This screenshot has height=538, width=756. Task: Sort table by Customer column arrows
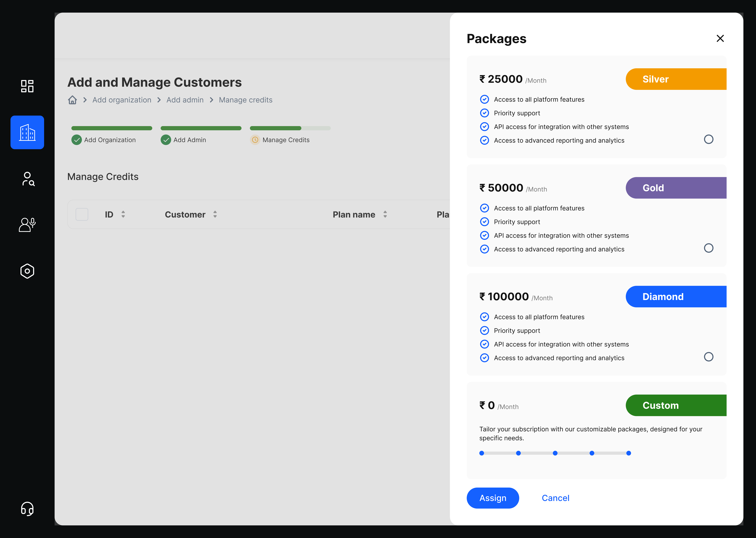[x=215, y=214]
